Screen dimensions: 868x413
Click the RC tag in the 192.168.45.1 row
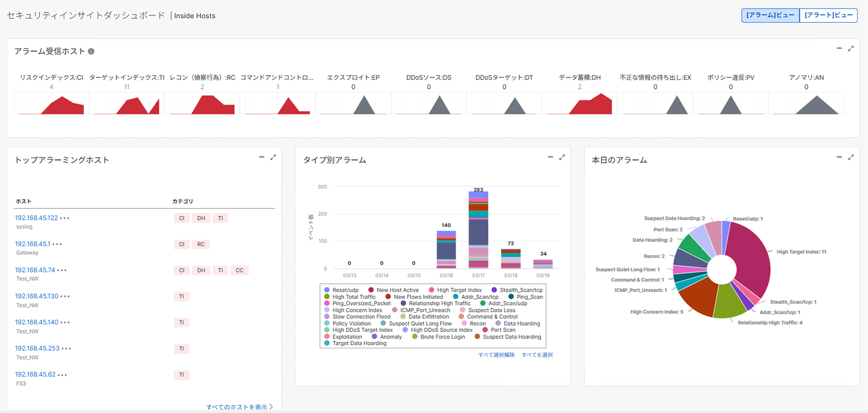pos(201,244)
